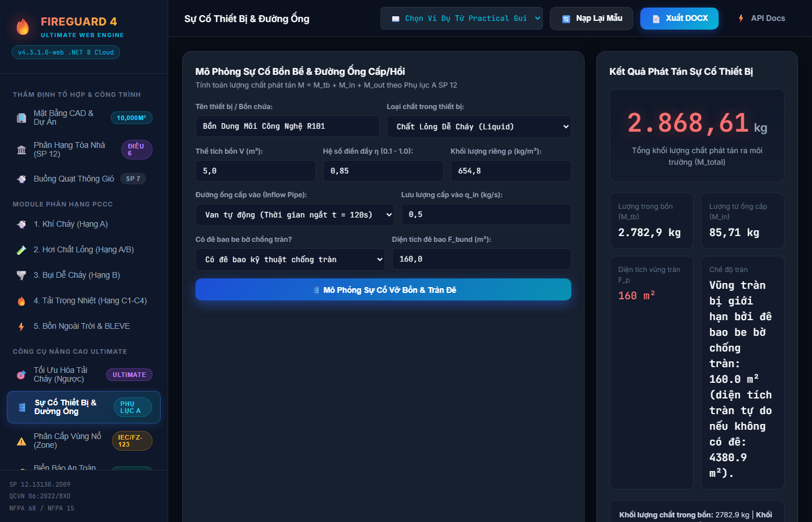Open the Chọn Ví Dụ Từ Practical Guide dropdown

point(462,19)
